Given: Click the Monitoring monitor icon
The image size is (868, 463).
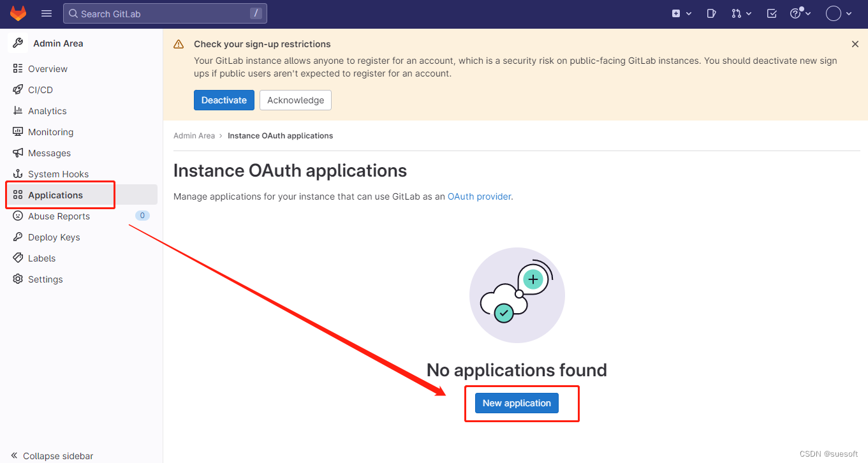Looking at the screenshot, I should (x=18, y=132).
